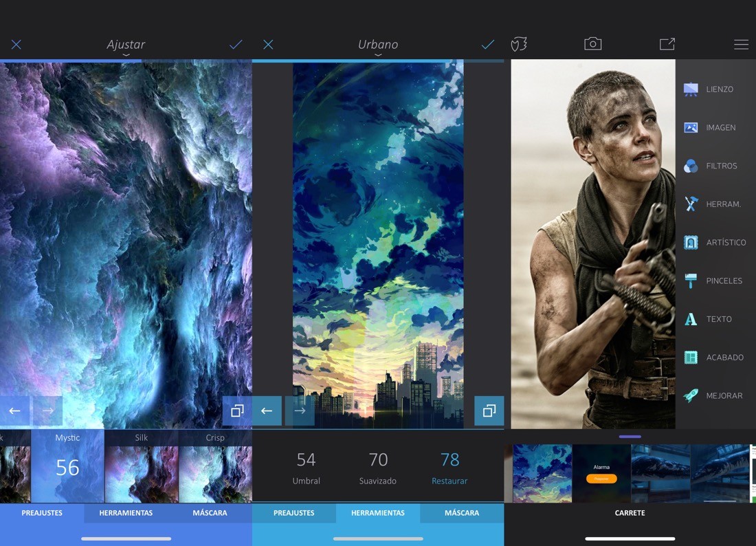Open the camera icon
The height and width of the screenshot is (546, 756).
coord(592,44)
